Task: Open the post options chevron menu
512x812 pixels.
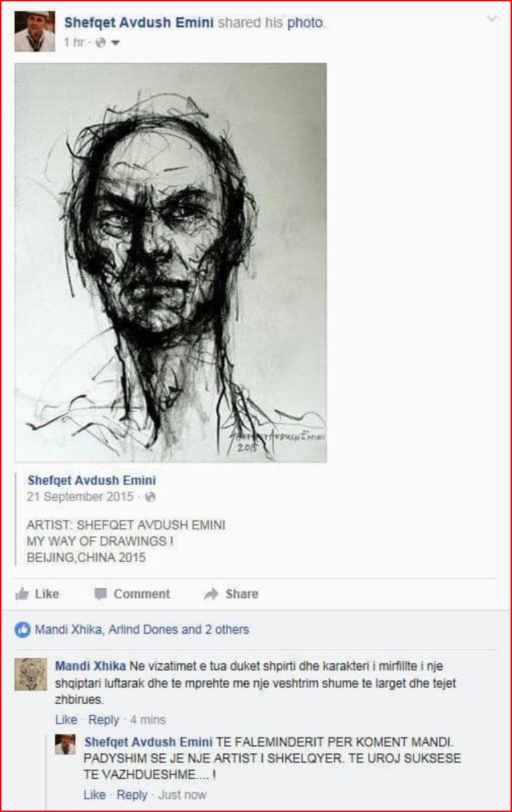Action: pyautogui.click(x=492, y=20)
